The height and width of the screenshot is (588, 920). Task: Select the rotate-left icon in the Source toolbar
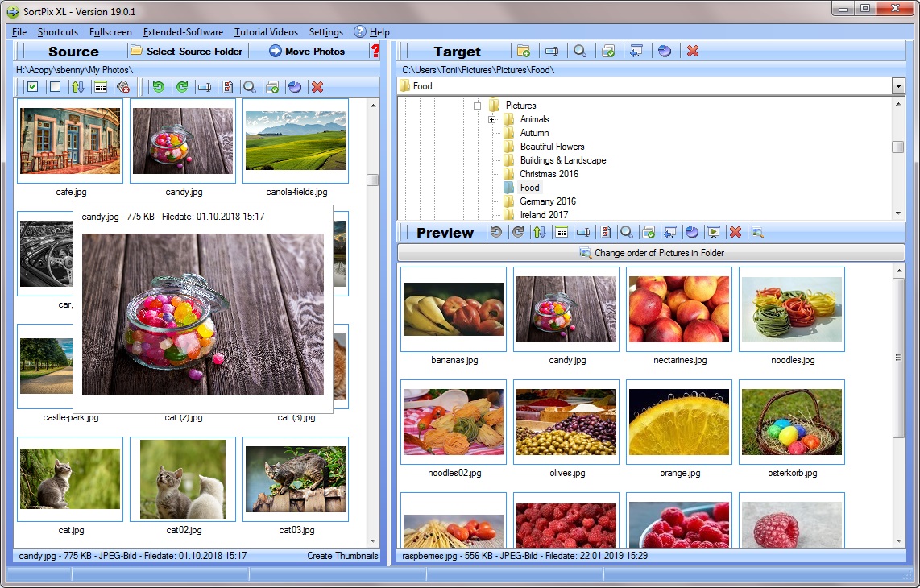pos(160,86)
